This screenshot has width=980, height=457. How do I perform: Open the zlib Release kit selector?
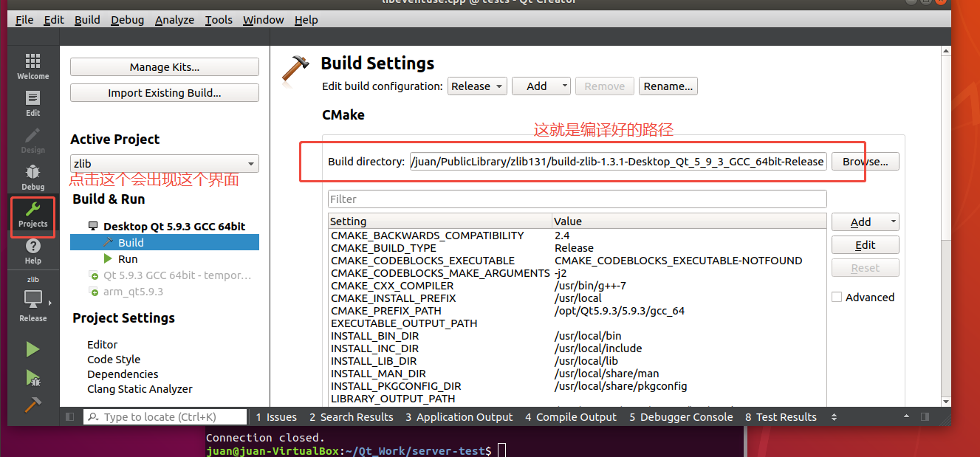(32, 300)
